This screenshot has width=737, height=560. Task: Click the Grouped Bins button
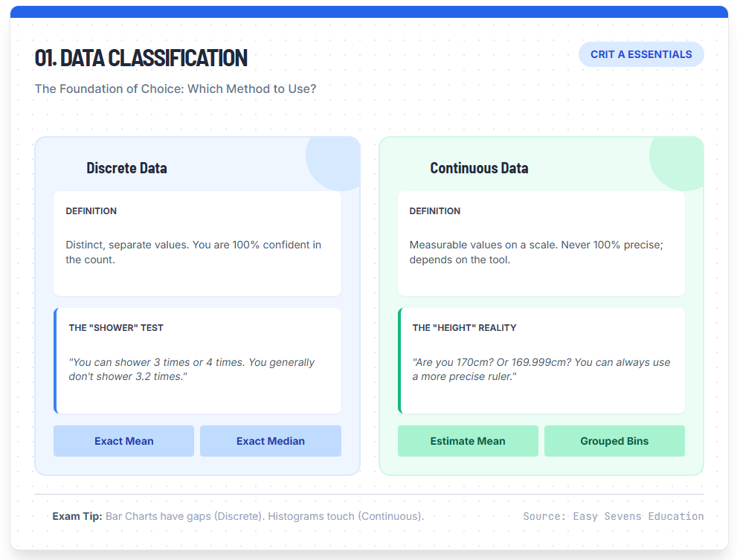[614, 440]
